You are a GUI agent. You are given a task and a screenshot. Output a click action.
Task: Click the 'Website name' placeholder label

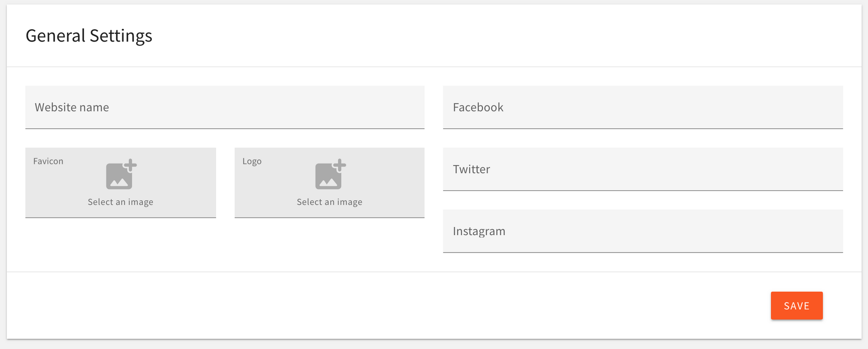(x=72, y=107)
